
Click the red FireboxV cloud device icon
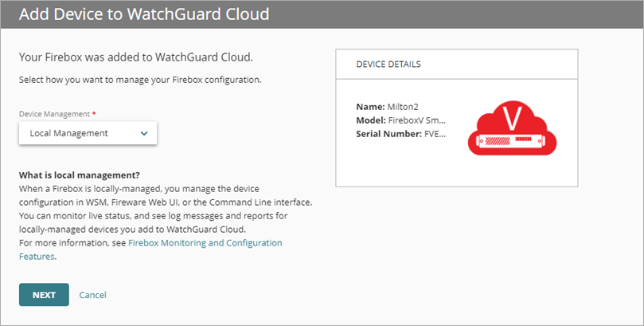[x=512, y=130]
